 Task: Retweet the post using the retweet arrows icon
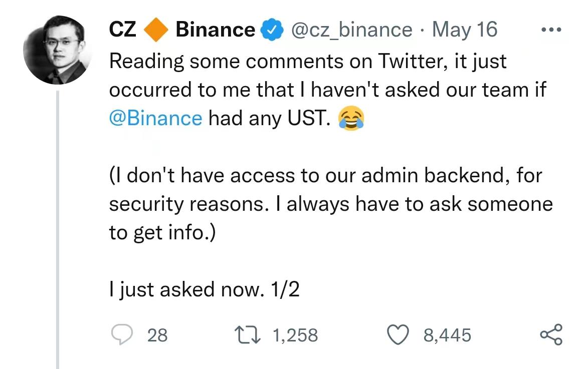coord(247,335)
